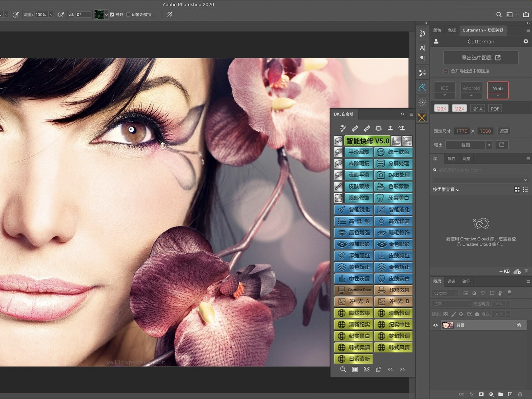Toggle the 合并导出选中的图层 checkbox
The height and width of the screenshot is (399, 532).
pyautogui.click(x=446, y=71)
